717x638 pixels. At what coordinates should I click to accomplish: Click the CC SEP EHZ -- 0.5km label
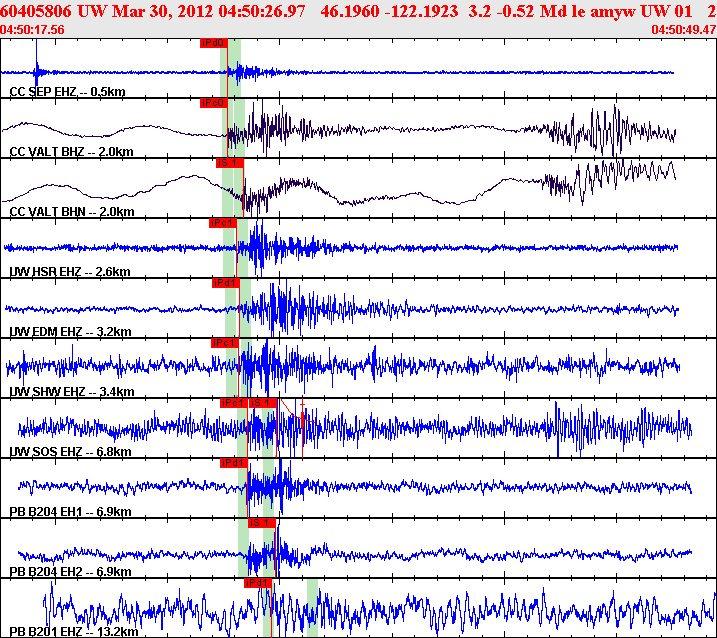[x=67, y=91]
